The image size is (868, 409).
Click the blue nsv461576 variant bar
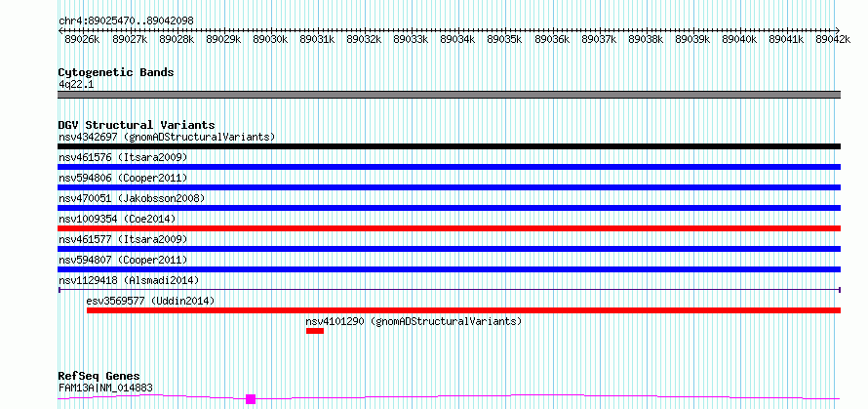449,167
